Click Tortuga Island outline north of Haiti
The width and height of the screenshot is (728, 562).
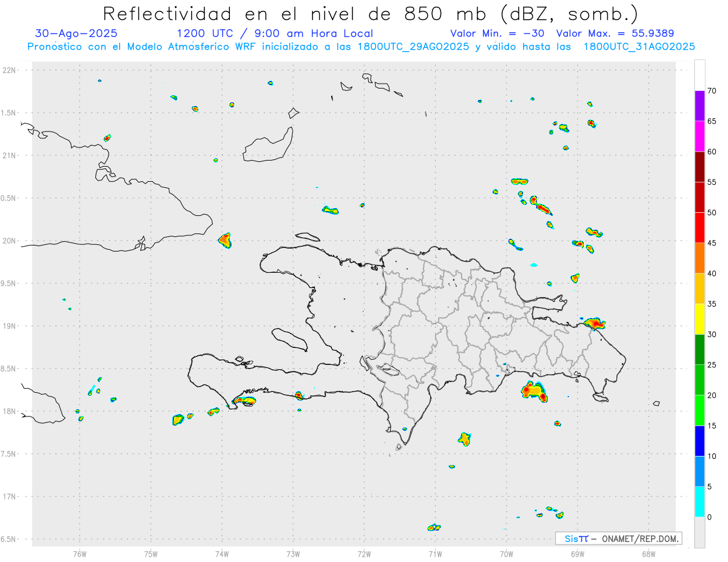[x=307, y=236]
